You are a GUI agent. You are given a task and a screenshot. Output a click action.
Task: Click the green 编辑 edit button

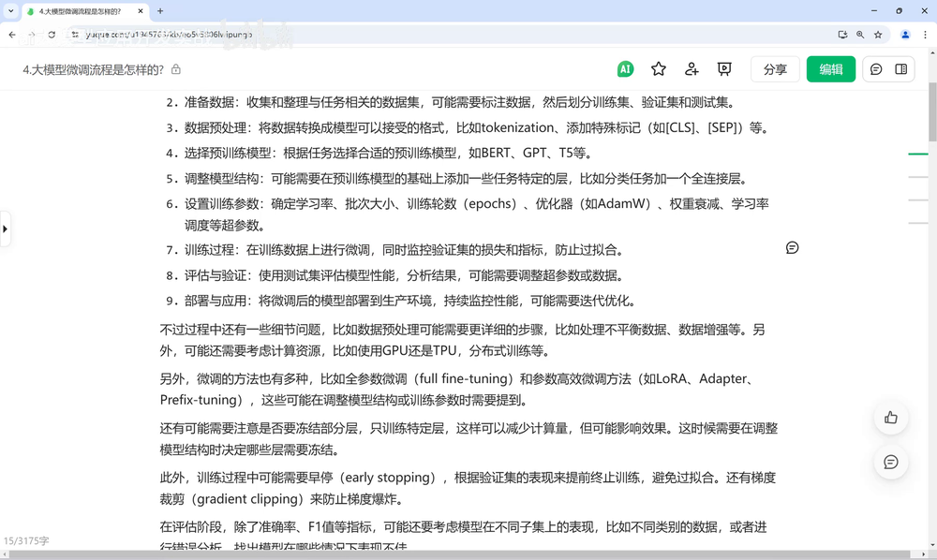pyautogui.click(x=830, y=69)
